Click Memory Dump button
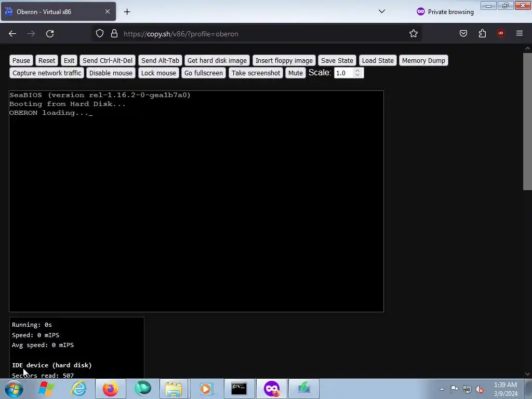 pos(423,60)
